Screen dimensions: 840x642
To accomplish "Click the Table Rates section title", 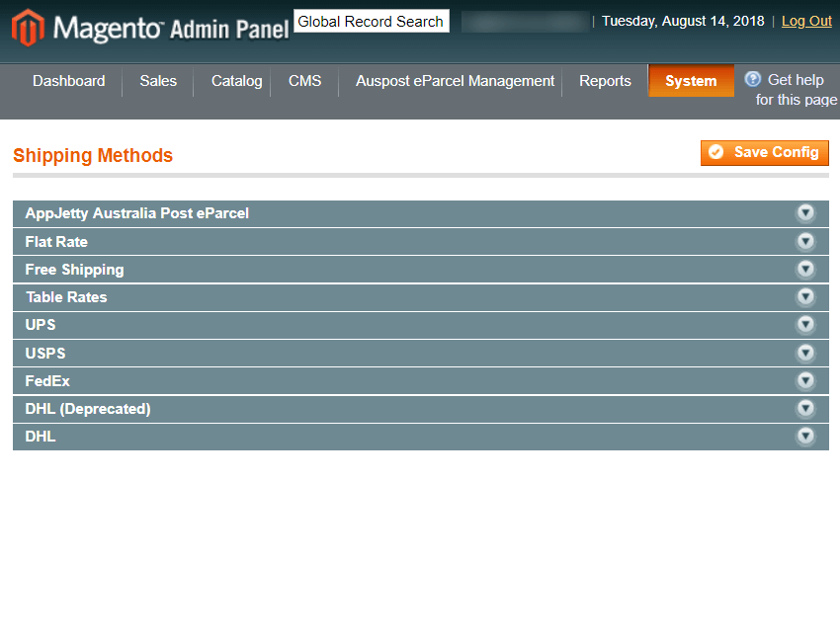I will point(66,297).
